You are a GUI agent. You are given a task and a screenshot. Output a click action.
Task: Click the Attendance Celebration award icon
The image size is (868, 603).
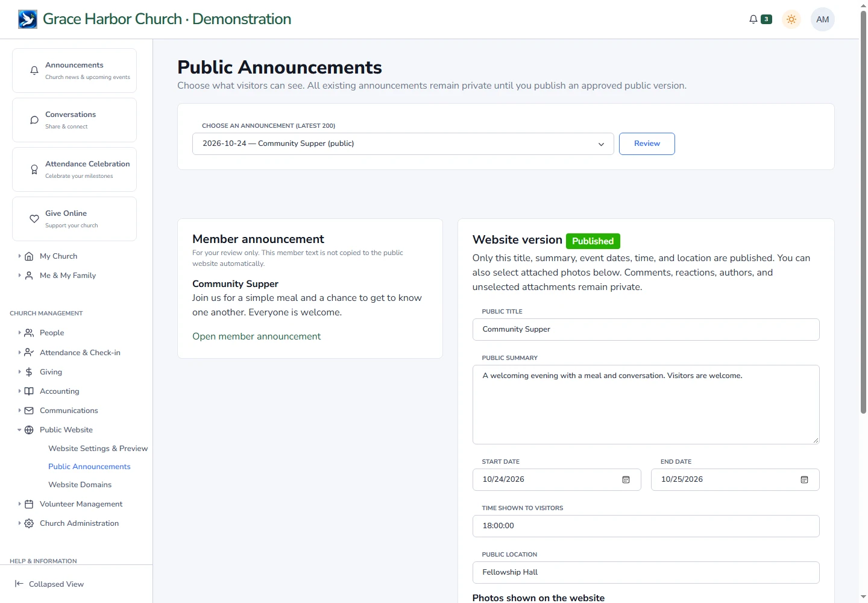pos(34,169)
